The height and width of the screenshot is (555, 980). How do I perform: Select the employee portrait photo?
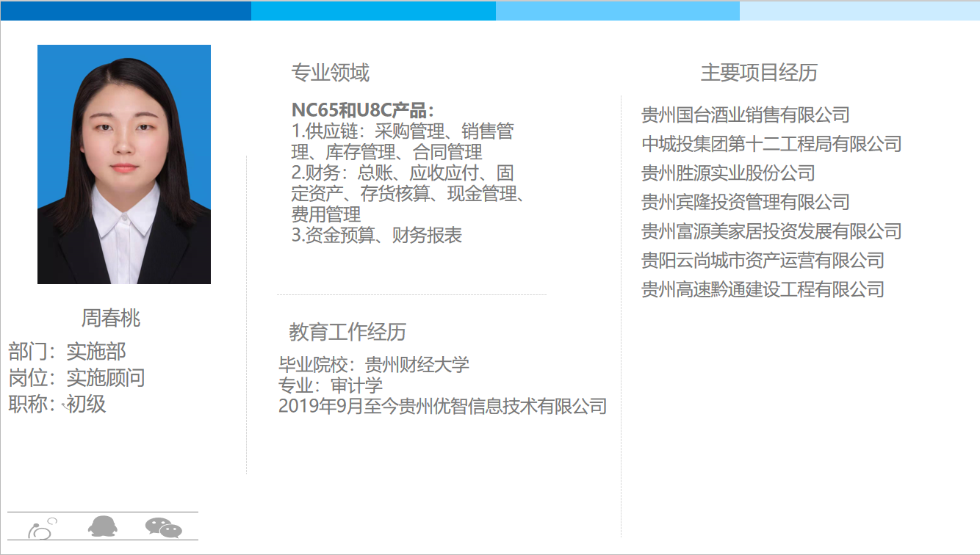click(124, 164)
